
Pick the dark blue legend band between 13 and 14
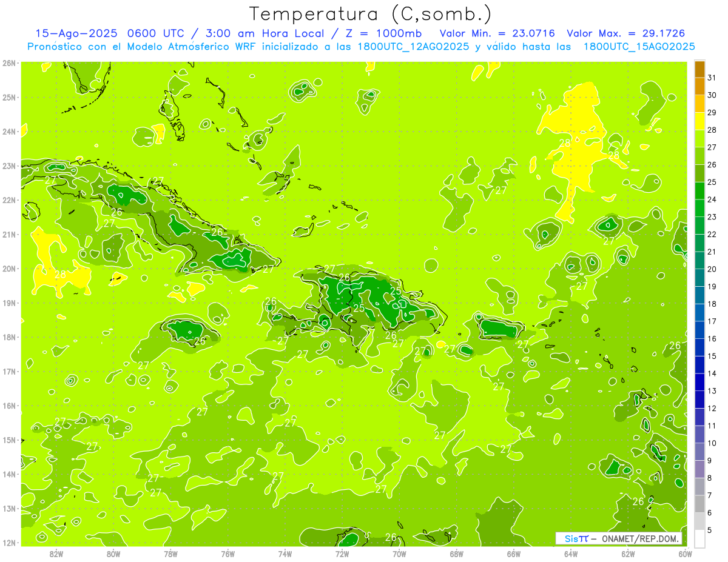[699, 382]
